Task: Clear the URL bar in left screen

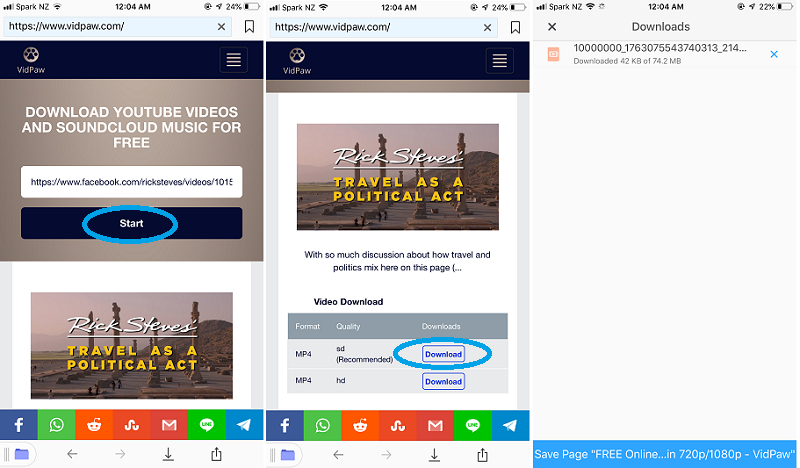Action: coord(221,27)
